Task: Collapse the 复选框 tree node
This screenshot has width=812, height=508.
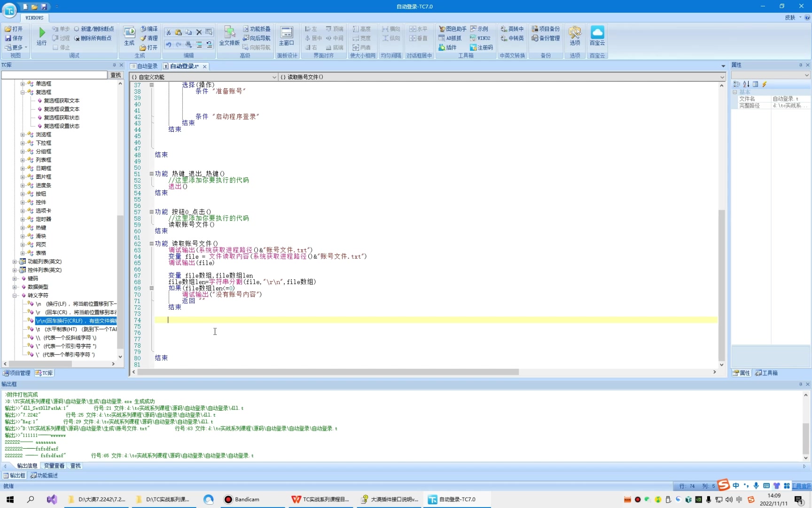Action: click(x=23, y=92)
